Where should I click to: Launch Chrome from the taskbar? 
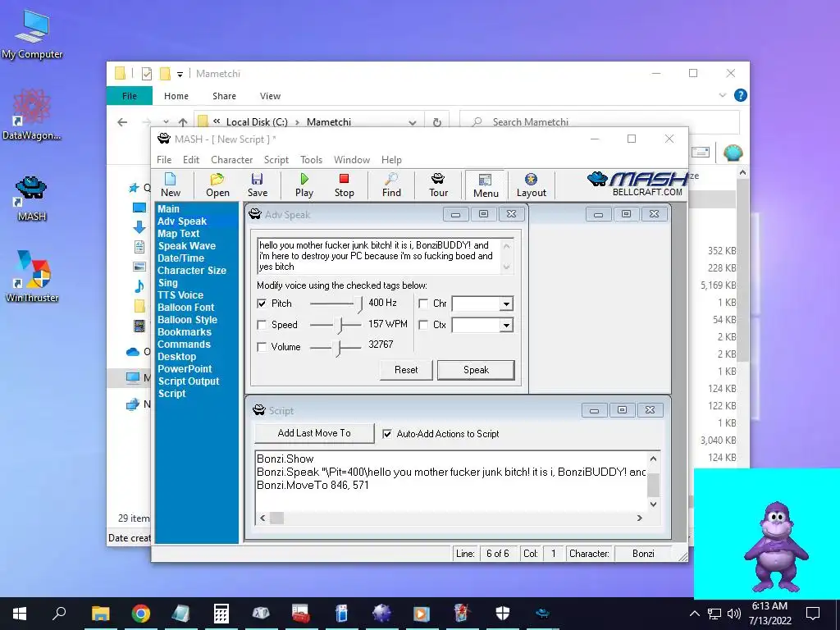tap(141, 614)
